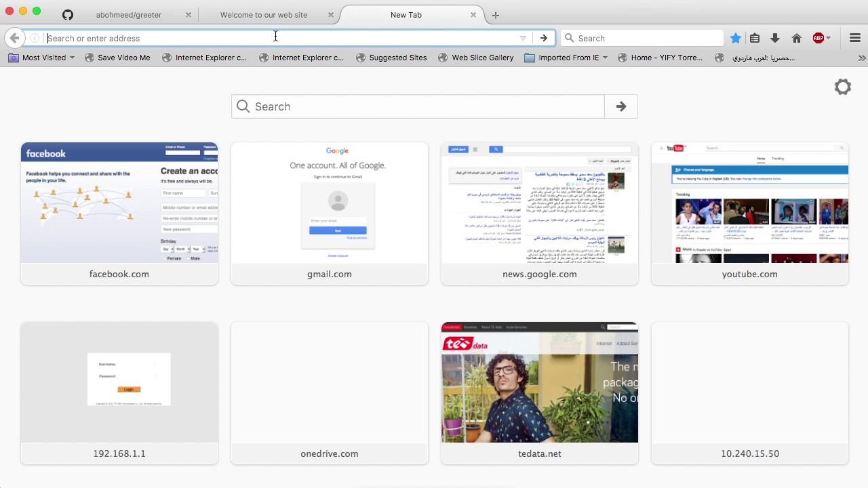Close the abohmeed/greeter tab
868x488 pixels.
click(x=189, y=15)
